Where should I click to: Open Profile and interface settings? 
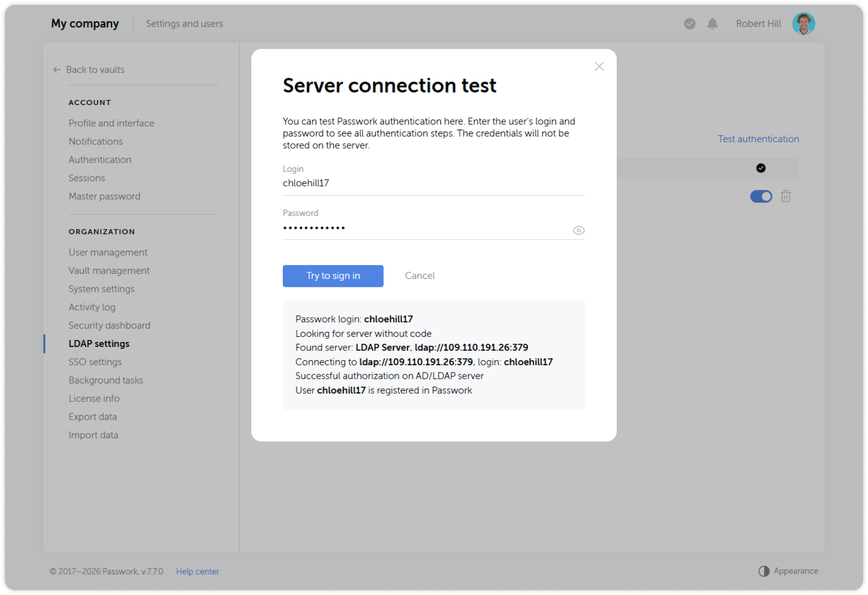click(x=111, y=123)
